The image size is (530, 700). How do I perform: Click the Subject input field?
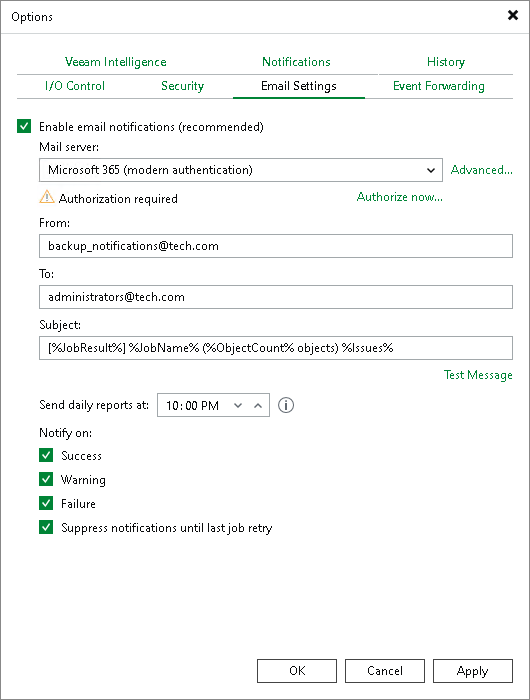pyautogui.click(x=276, y=348)
